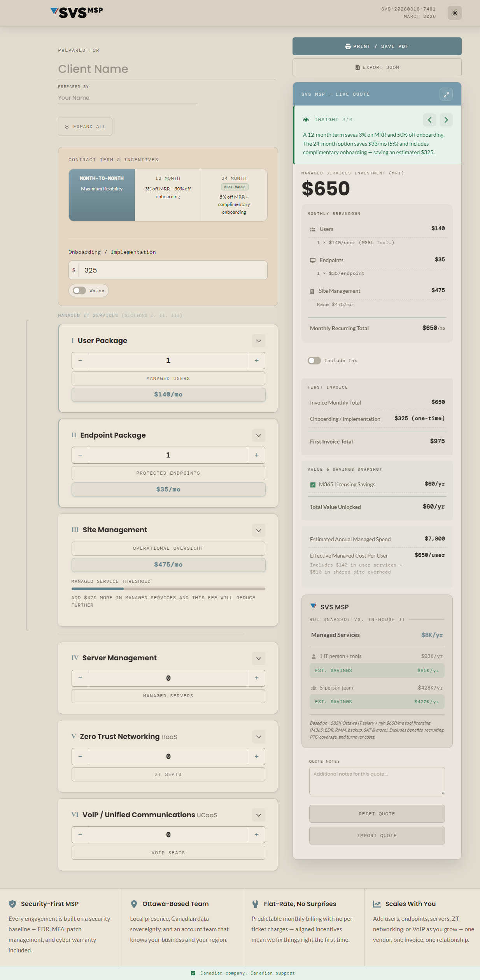Expand the Site Management section chevron

pyautogui.click(x=259, y=530)
